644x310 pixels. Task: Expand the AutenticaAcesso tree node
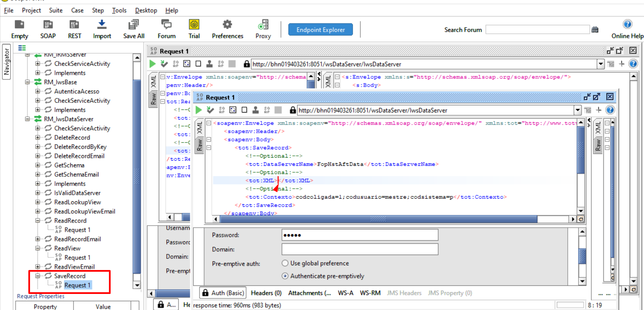pos(38,91)
